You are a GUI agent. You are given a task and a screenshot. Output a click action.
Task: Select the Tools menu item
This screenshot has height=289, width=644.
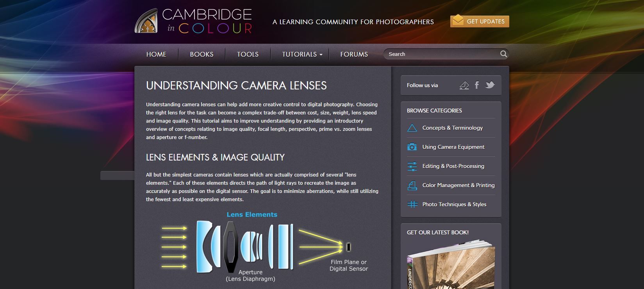point(248,54)
